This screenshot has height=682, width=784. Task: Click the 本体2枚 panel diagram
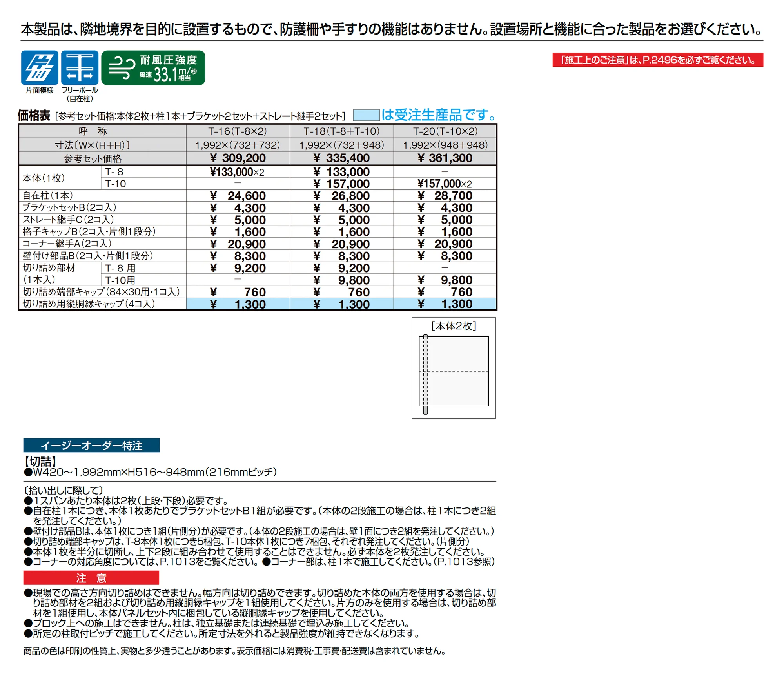tap(454, 368)
